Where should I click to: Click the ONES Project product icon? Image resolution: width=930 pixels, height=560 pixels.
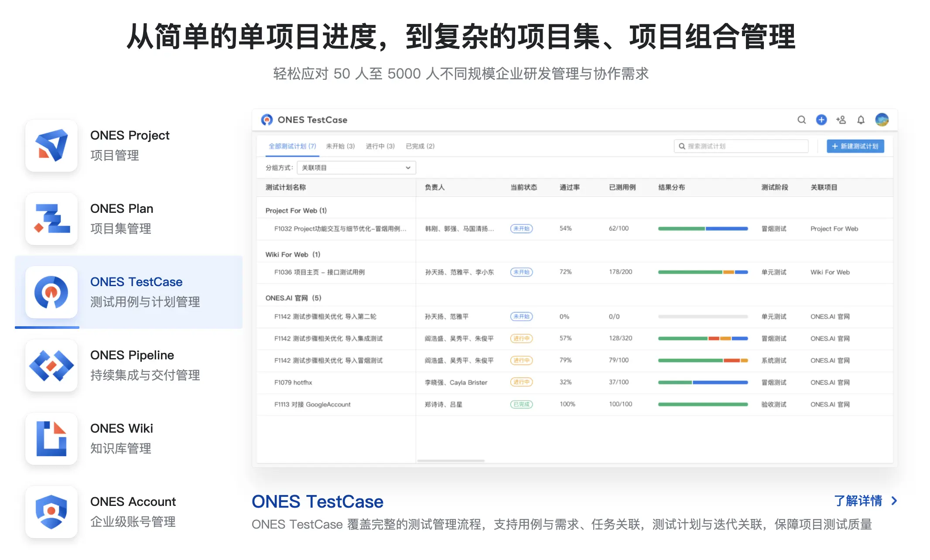pos(51,146)
